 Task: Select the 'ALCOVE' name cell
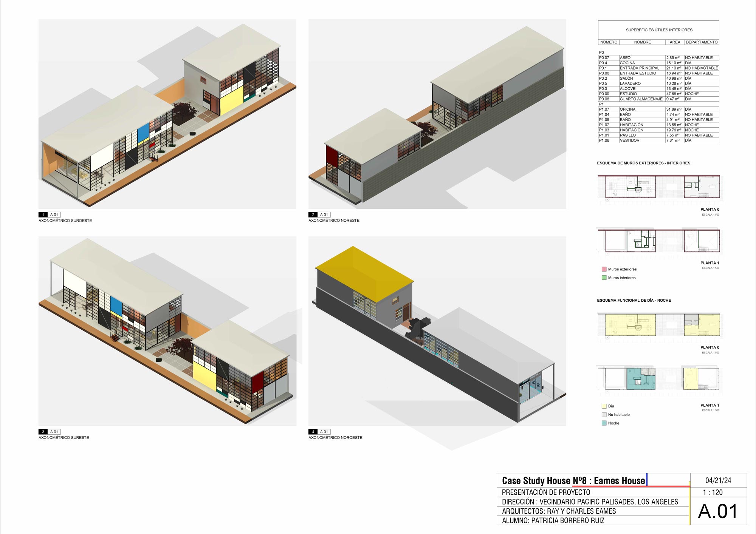[x=642, y=89]
